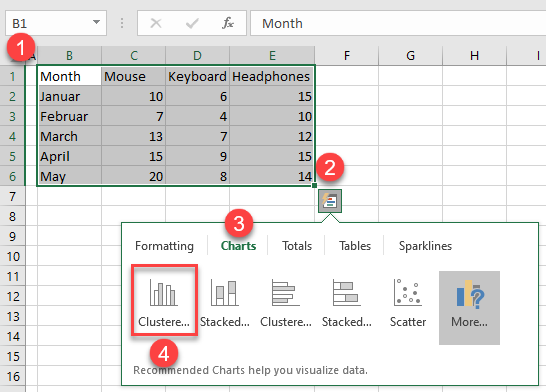
Task: Select row 16 header
Action: click(x=13, y=376)
